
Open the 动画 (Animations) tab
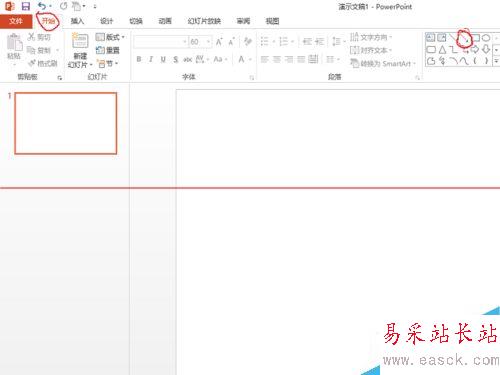(165, 21)
